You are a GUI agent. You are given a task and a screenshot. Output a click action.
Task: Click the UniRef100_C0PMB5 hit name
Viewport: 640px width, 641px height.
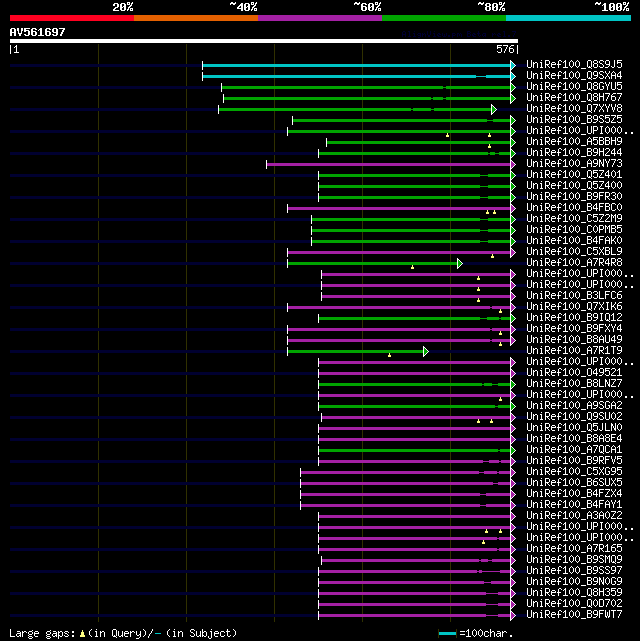pyautogui.click(x=574, y=230)
